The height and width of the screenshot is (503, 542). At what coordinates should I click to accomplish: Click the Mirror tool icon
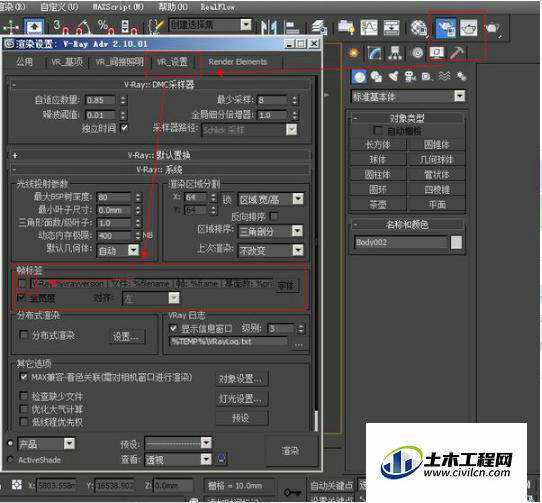[x=269, y=27]
